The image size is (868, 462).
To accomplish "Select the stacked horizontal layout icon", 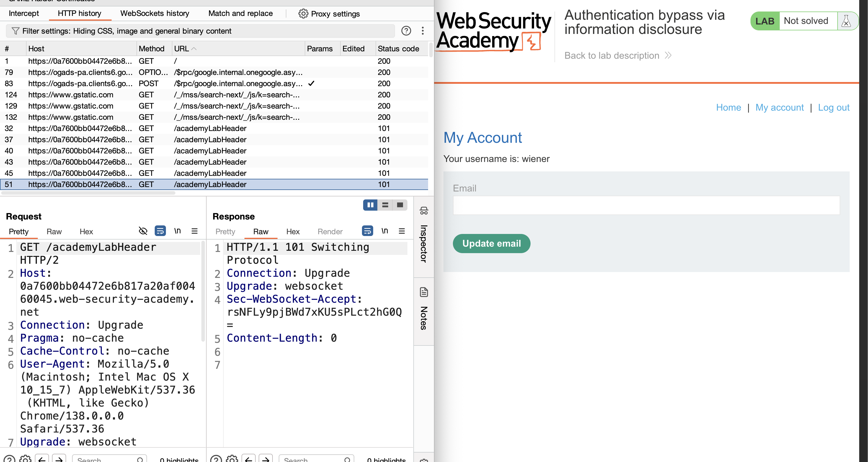I will point(385,205).
